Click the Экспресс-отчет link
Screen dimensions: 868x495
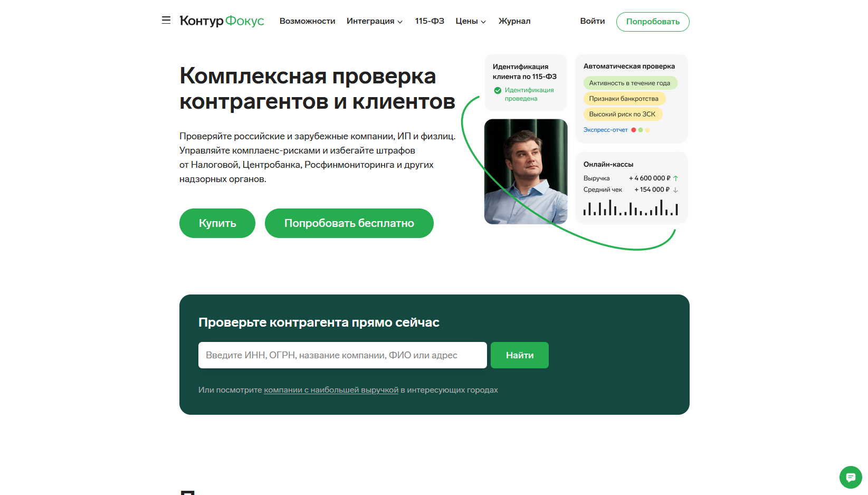pyautogui.click(x=606, y=130)
